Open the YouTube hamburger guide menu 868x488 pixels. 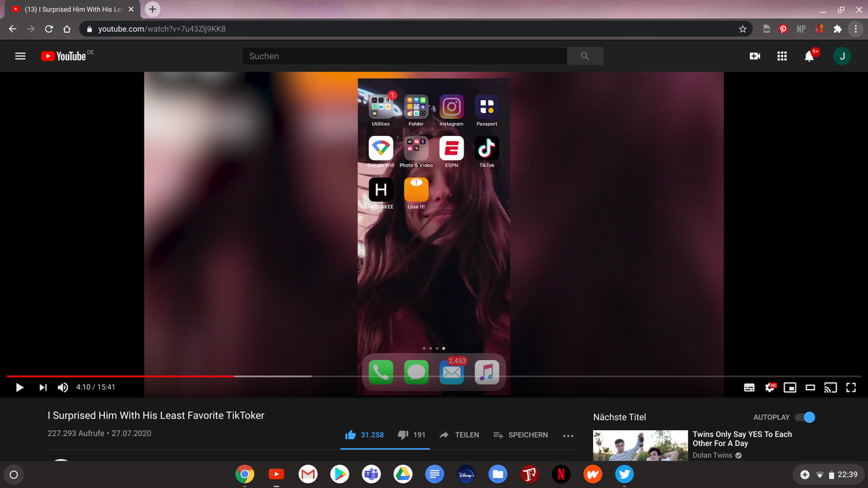pyautogui.click(x=20, y=56)
